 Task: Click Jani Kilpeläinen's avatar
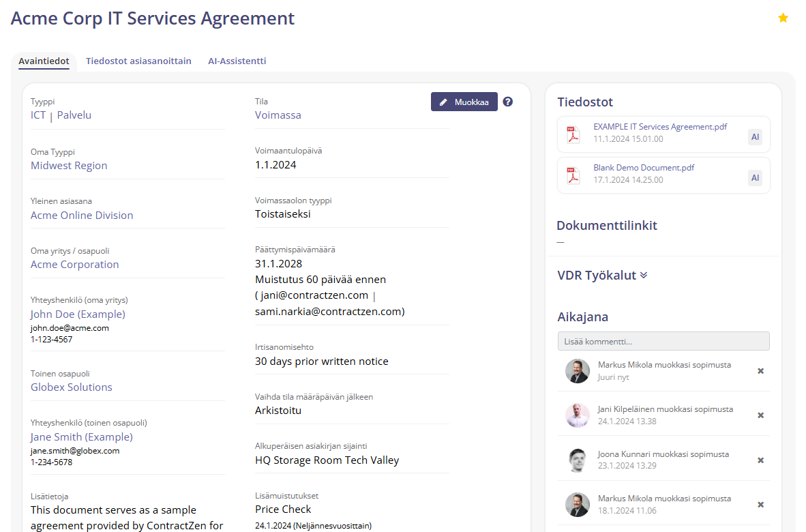point(578,415)
